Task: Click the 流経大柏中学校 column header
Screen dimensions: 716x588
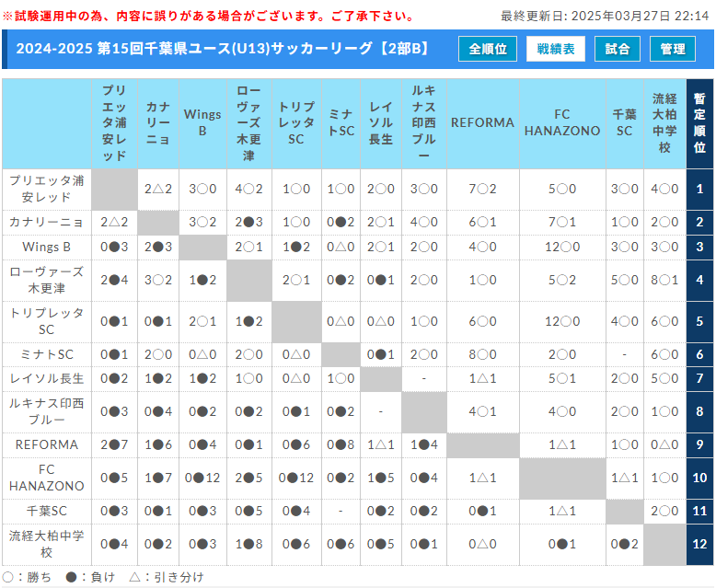Action: click(664, 123)
